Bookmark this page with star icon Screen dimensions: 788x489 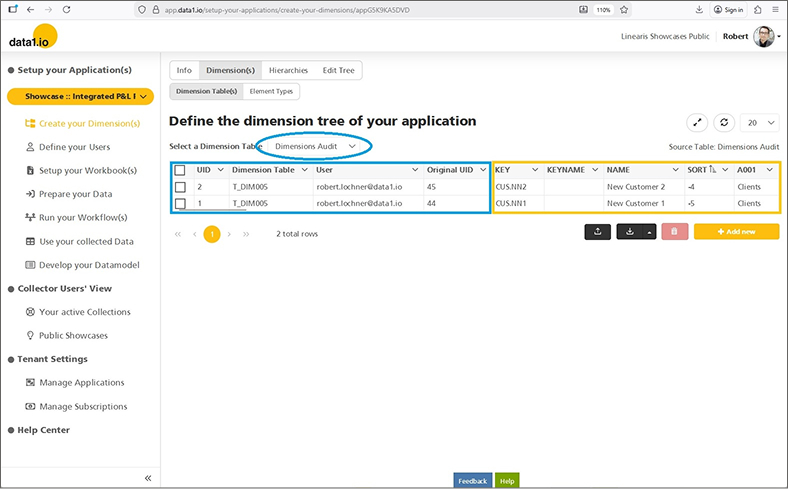tap(625, 9)
